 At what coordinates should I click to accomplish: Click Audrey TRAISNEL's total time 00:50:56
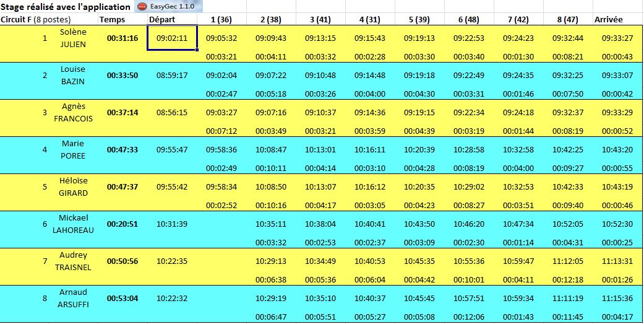122,261
